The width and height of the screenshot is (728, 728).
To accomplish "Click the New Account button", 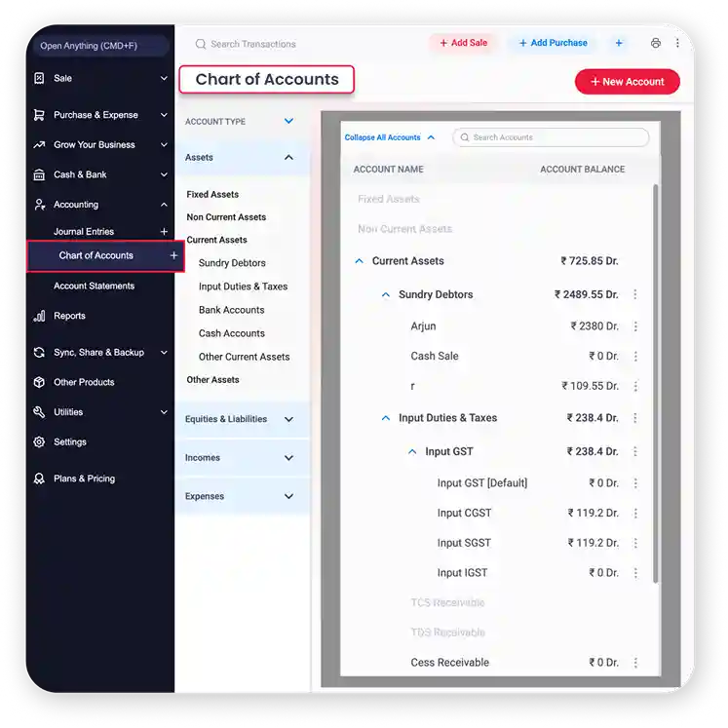I will [628, 82].
